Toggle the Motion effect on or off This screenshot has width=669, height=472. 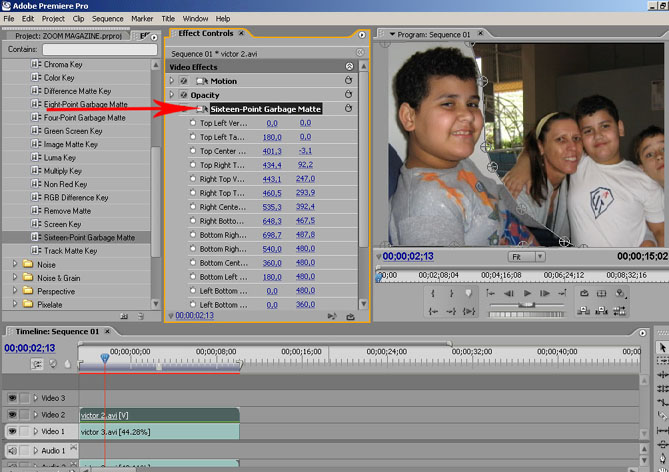[184, 81]
